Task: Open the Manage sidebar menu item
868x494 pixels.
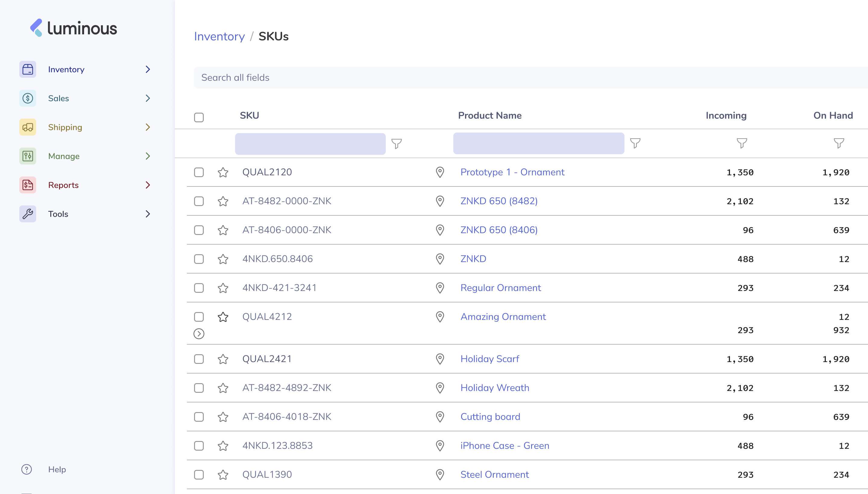Action: (64, 156)
